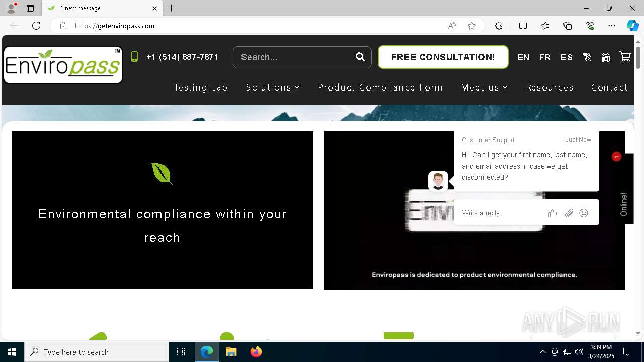The width and height of the screenshot is (644, 362).
Task: Open Browser essentials icon
Action: (x=590, y=26)
